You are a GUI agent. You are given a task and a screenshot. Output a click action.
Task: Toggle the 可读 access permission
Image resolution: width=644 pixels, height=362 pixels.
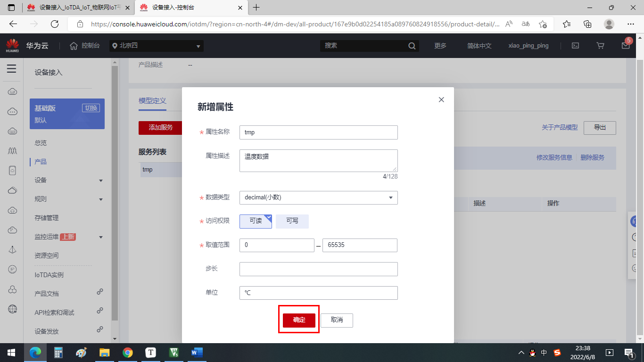(x=256, y=221)
